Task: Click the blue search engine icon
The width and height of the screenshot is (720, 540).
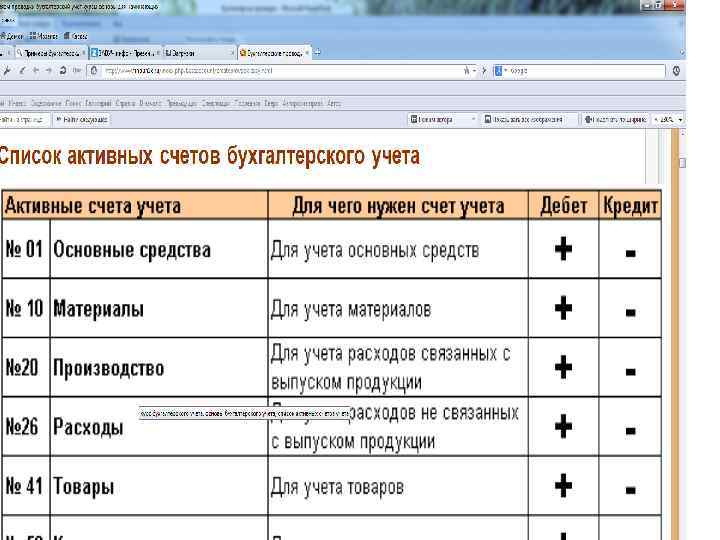Action: pyautogui.click(x=498, y=71)
